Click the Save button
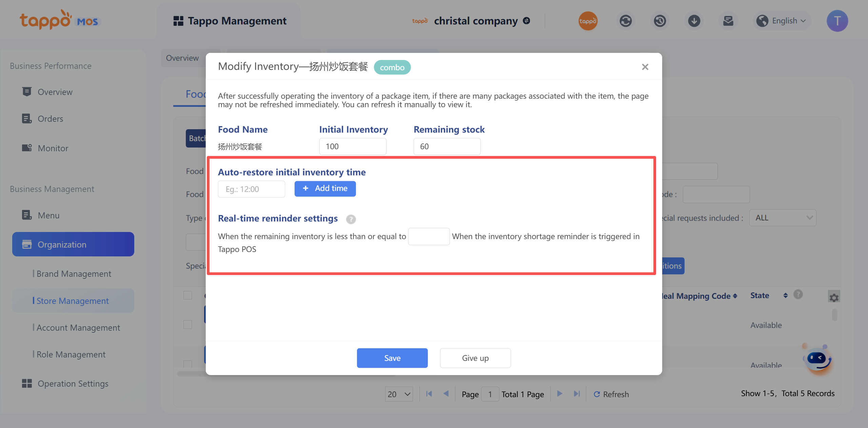This screenshot has width=868, height=428. tap(392, 358)
